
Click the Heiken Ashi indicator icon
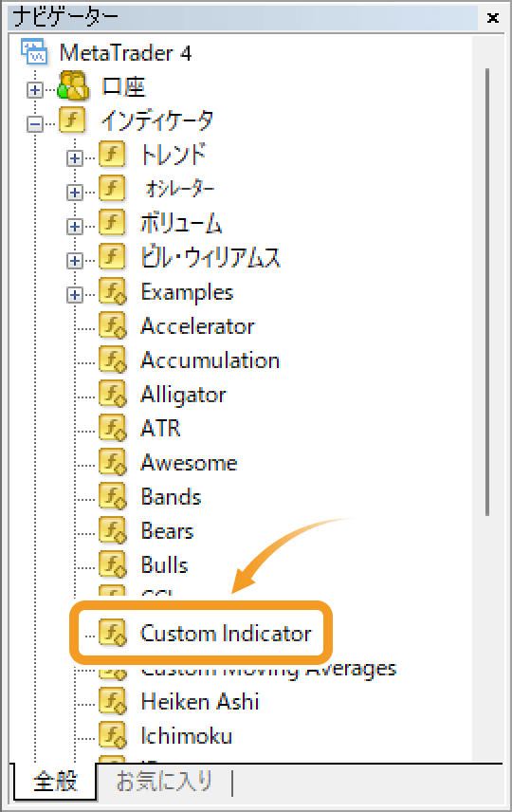(x=112, y=702)
